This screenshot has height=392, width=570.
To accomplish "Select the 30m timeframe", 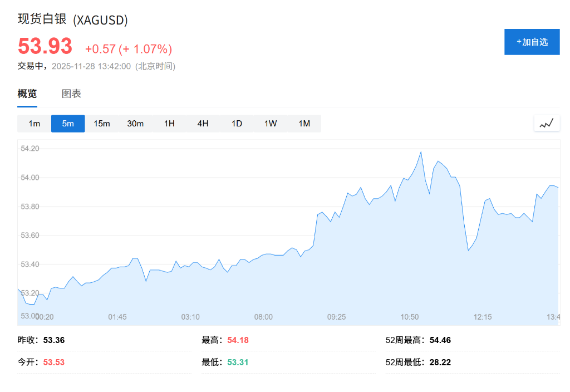I will 135,124.
